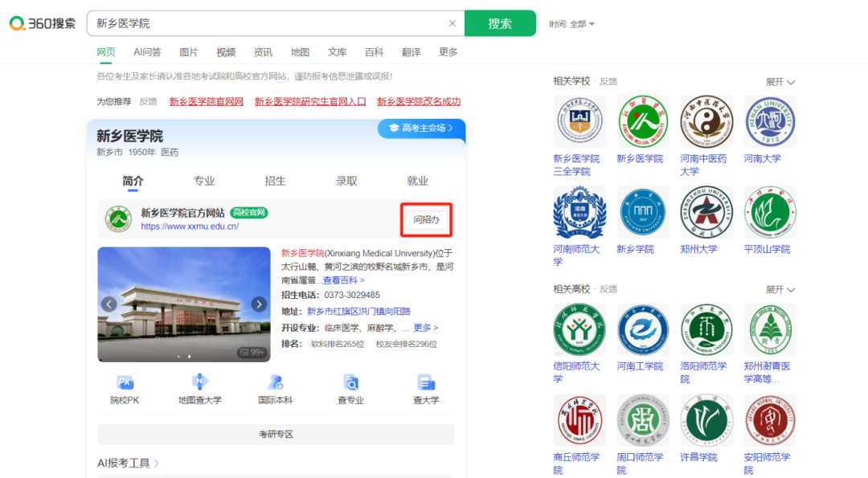This screenshot has width=868, height=478.
Task: Clear the search box with the X icon
Action: coord(452,23)
